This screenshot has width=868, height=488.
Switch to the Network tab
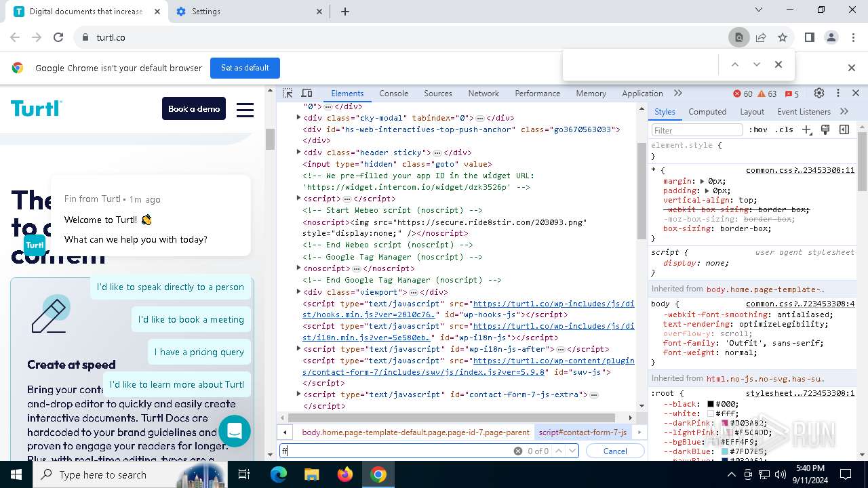coord(484,94)
